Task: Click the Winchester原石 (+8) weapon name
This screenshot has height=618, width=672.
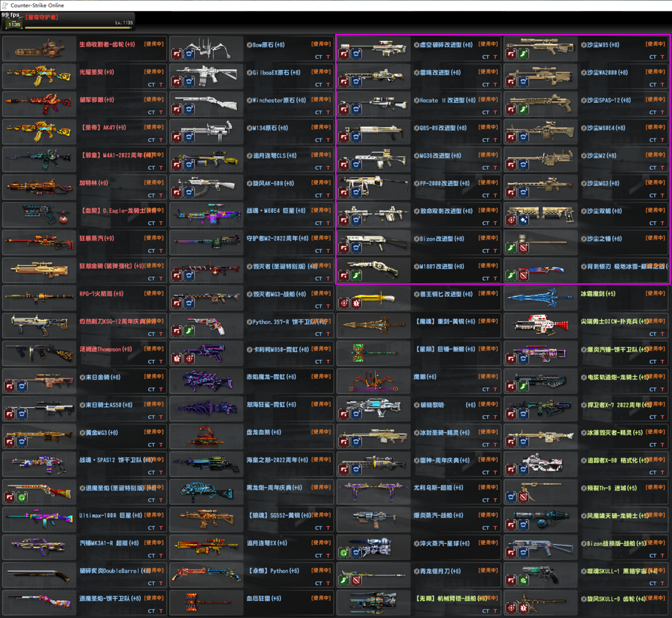Action: (279, 100)
